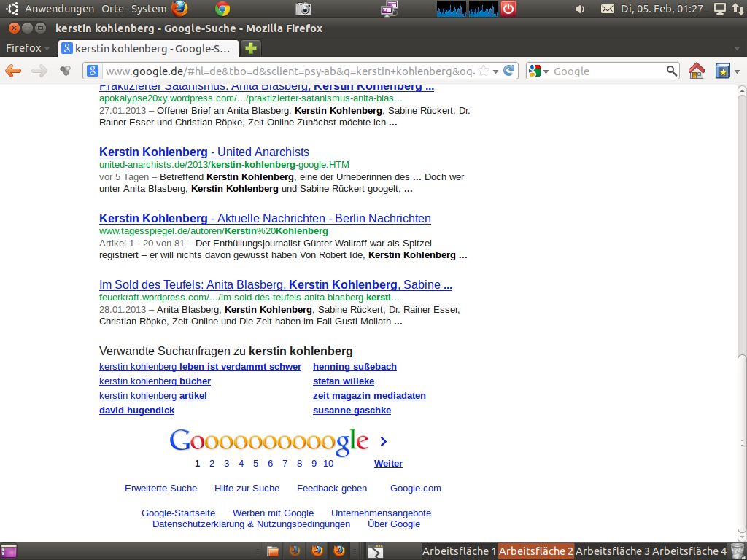Open the Im Sold des Teufels result
Viewport: 747px width, 560px height.
click(275, 284)
